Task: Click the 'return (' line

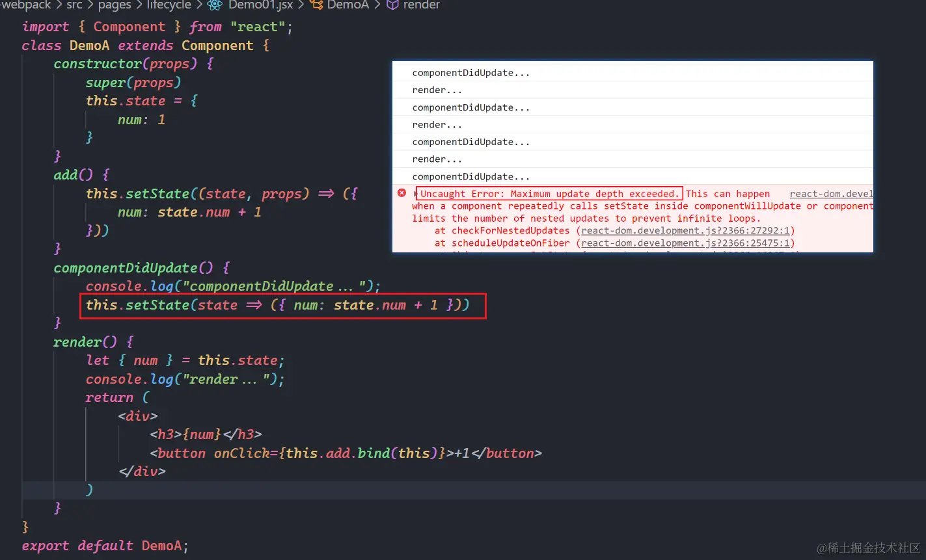Action: point(118,397)
